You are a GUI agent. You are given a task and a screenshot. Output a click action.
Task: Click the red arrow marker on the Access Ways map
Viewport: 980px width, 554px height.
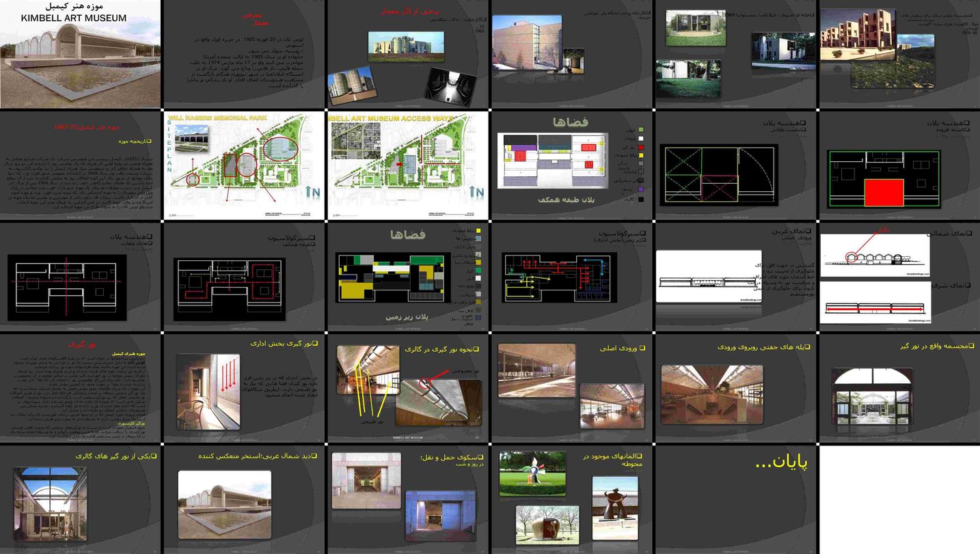[x=400, y=165]
